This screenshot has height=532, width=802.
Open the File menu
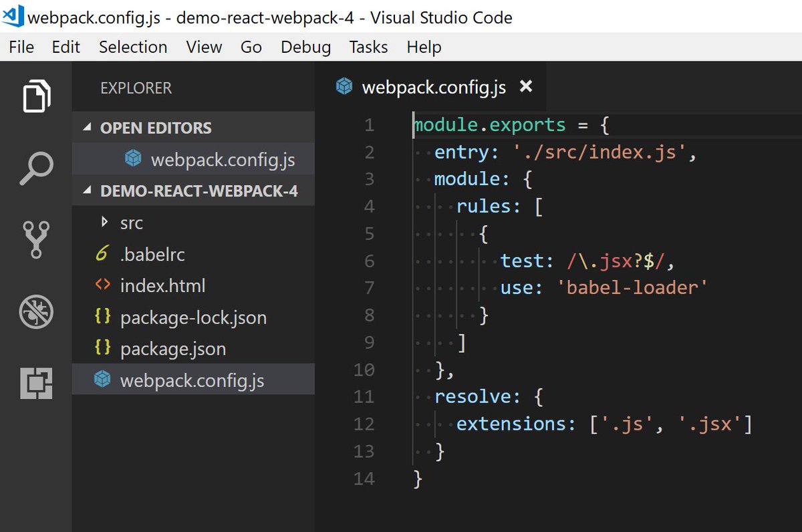(x=21, y=47)
